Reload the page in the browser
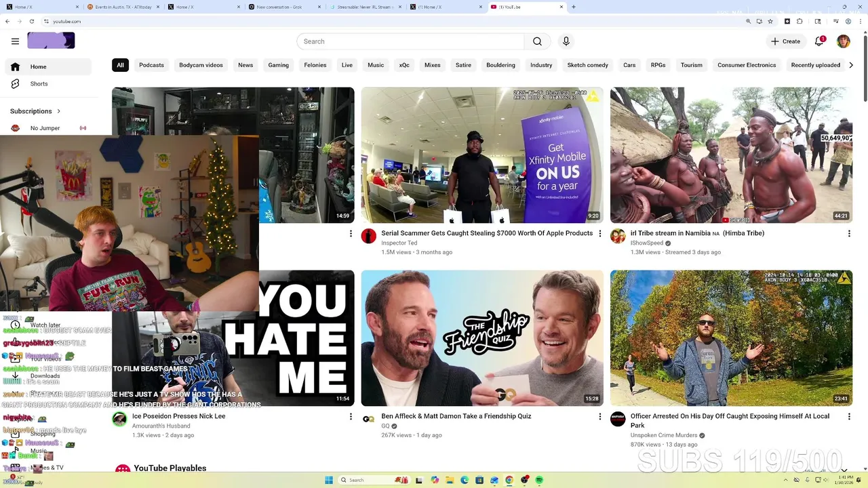Image resolution: width=868 pixels, height=488 pixels. click(x=31, y=21)
